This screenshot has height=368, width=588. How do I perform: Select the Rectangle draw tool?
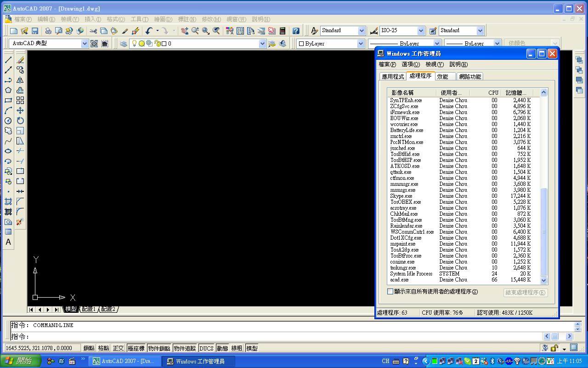coord(8,100)
